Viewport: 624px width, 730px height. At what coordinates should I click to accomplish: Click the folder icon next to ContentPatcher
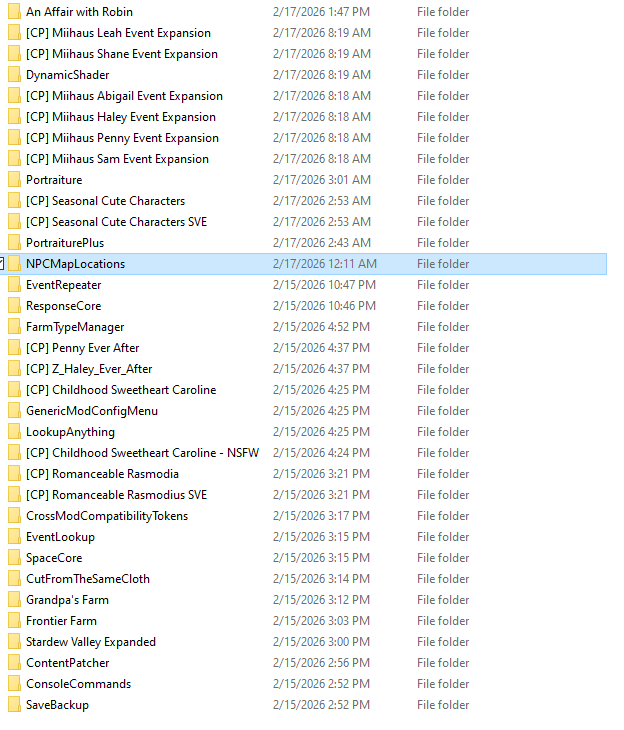(x=14, y=662)
